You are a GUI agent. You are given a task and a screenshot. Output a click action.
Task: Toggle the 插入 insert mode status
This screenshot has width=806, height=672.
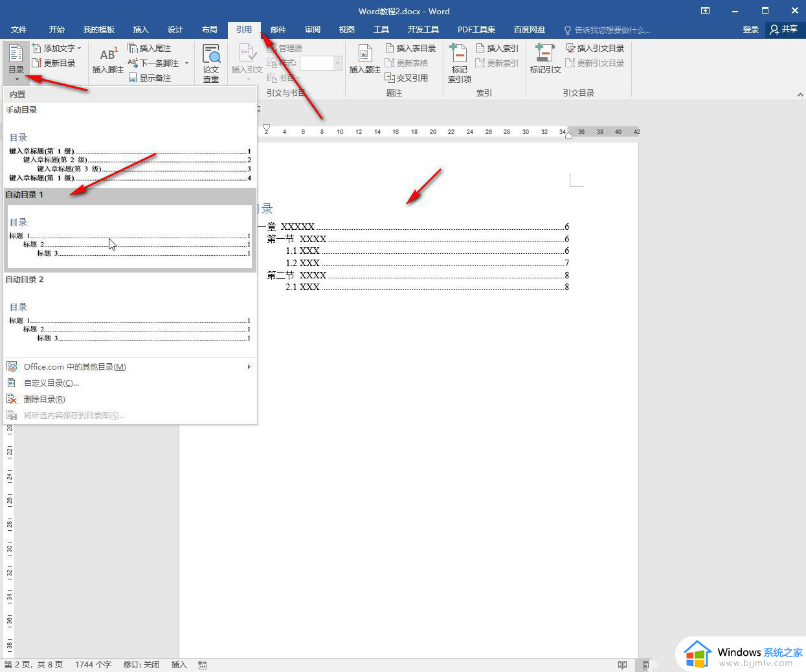179,665
